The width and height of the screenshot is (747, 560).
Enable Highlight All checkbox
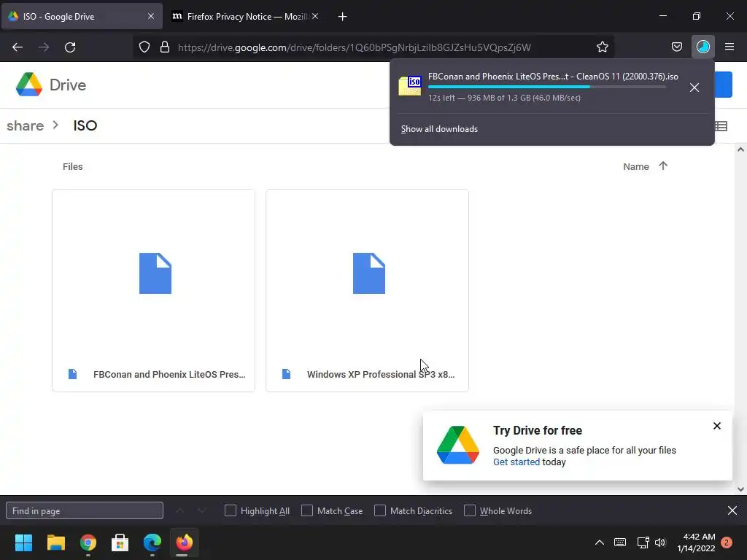click(230, 511)
